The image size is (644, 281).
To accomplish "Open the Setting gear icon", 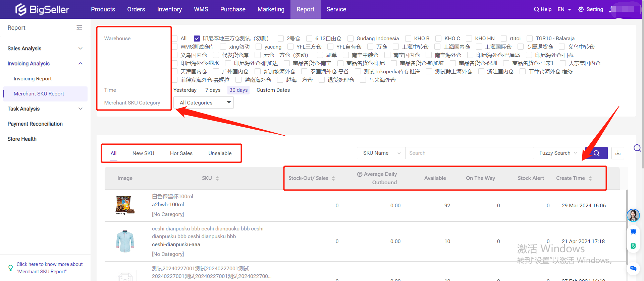I will [x=581, y=9].
